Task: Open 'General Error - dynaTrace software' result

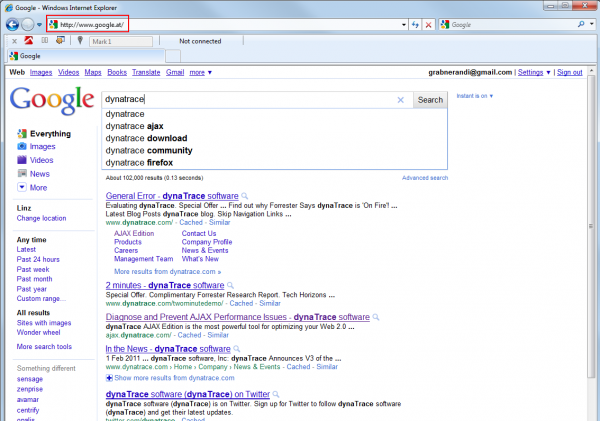Action: [x=172, y=196]
